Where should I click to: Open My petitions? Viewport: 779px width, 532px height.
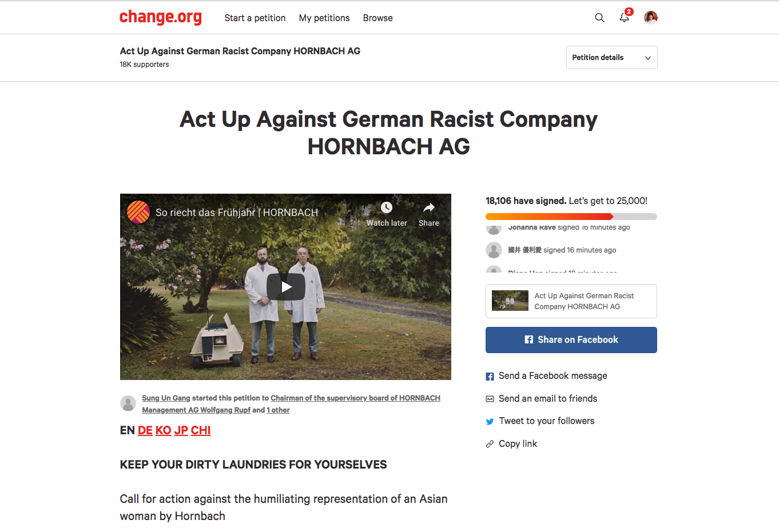(324, 18)
